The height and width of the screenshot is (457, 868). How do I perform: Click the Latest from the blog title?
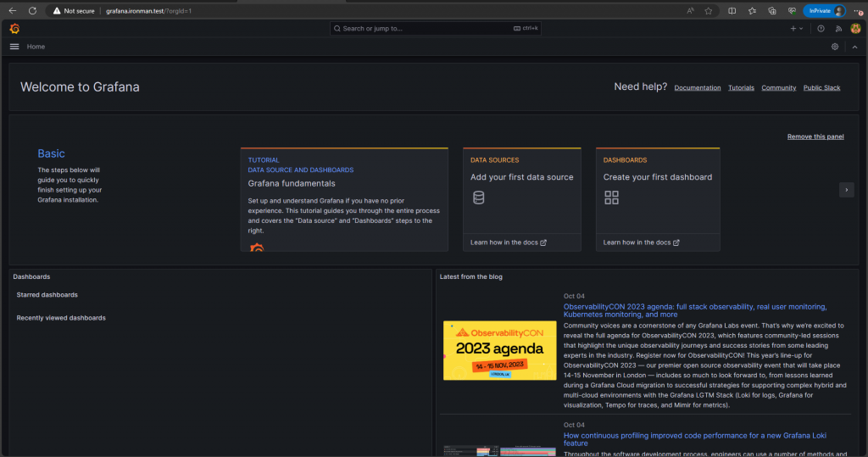click(471, 276)
